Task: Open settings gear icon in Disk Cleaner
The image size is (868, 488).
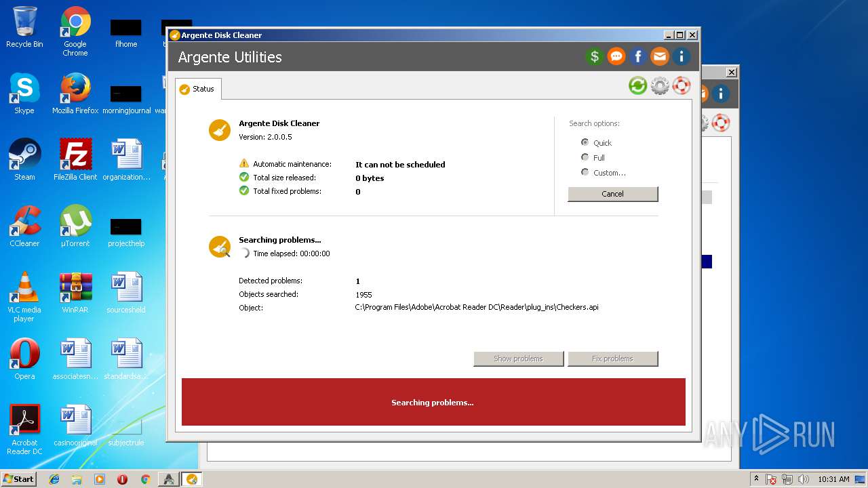Action: pyautogui.click(x=660, y=85)
